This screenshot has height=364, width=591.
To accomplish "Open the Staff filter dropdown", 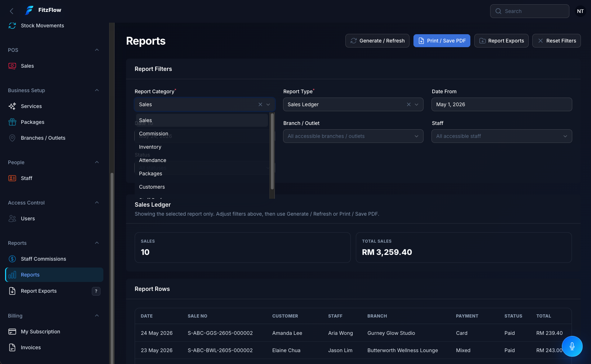I will (502, 136).
